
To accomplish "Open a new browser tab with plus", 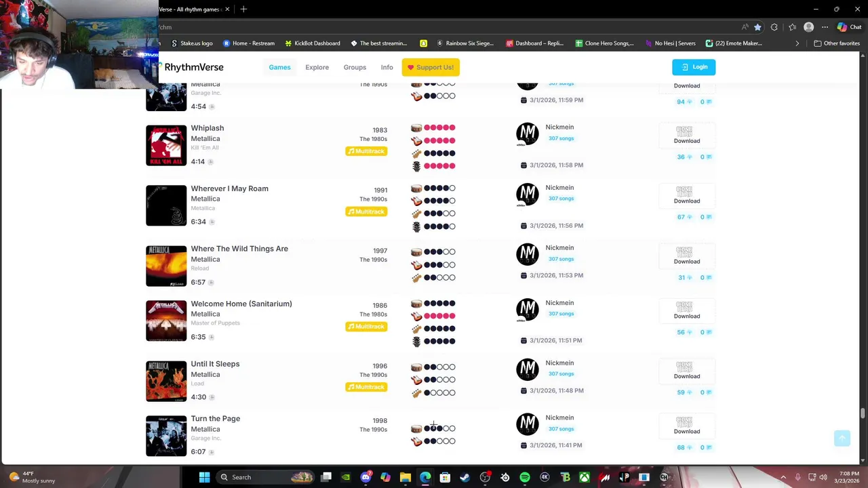I will [243, 9].
